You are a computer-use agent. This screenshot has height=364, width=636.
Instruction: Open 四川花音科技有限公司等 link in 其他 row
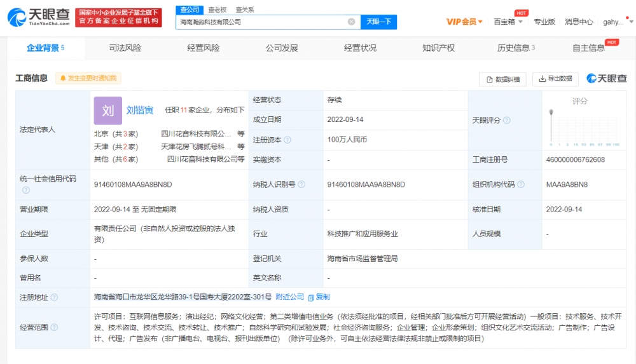coord(205,159)
